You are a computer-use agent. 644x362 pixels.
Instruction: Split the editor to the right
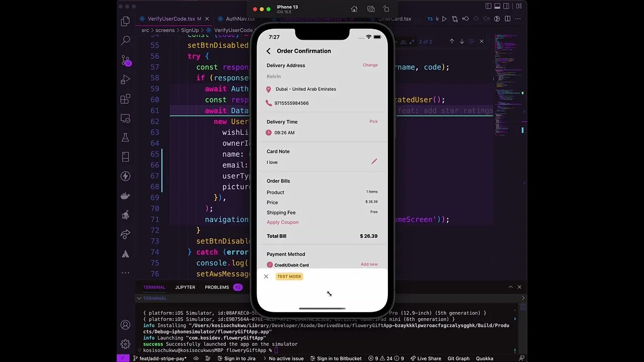point(508,19)
